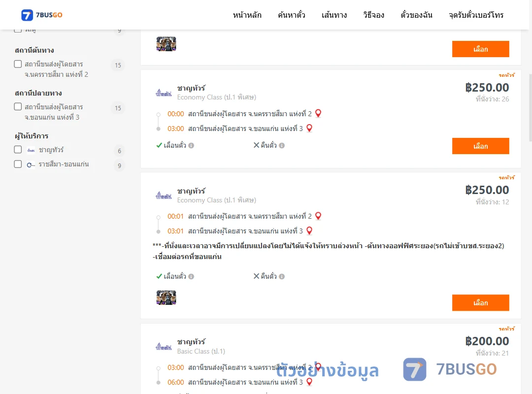Open bus photo thumbnail in the 00:01 trip card
The height and width of the screenshot is (394, 532).
[166, 297]
